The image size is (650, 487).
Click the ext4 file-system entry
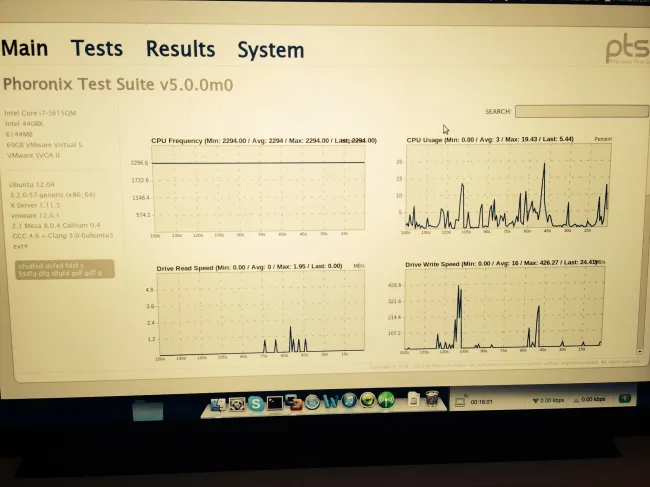21,246
